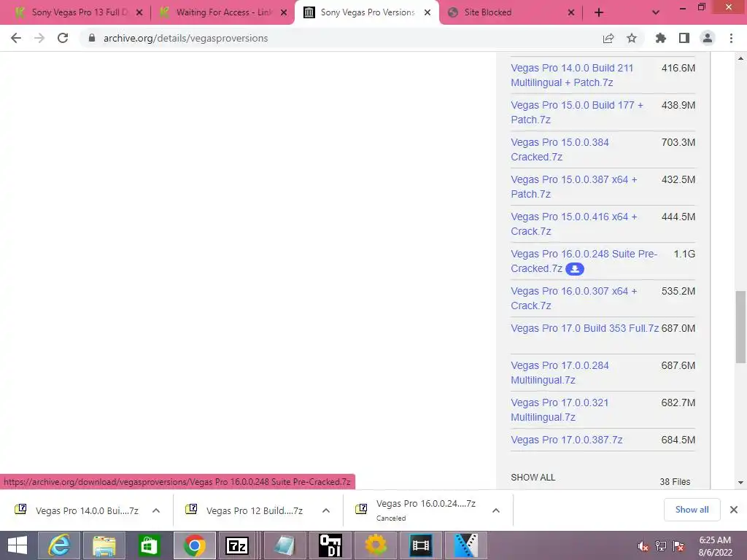The image size is (747, 560).
Task: Close the Sony Vegas Pro Versions tab
Action: tap(427, 13)
